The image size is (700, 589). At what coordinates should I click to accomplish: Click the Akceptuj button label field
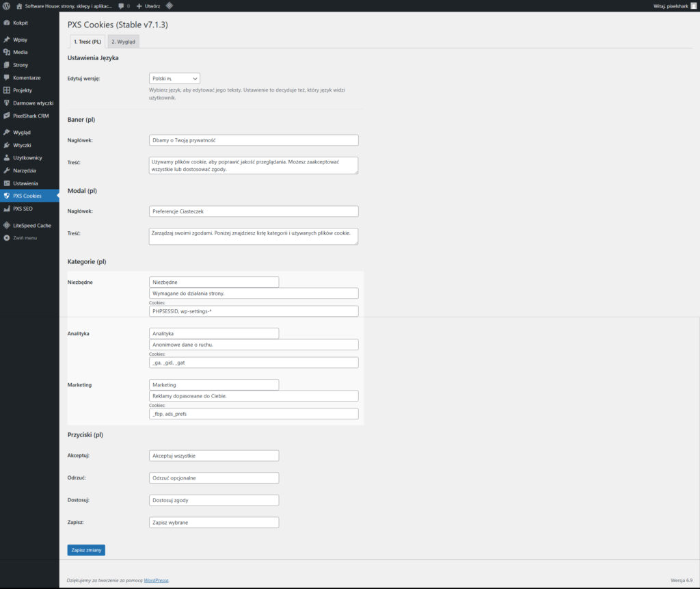[x=213, y=456]
